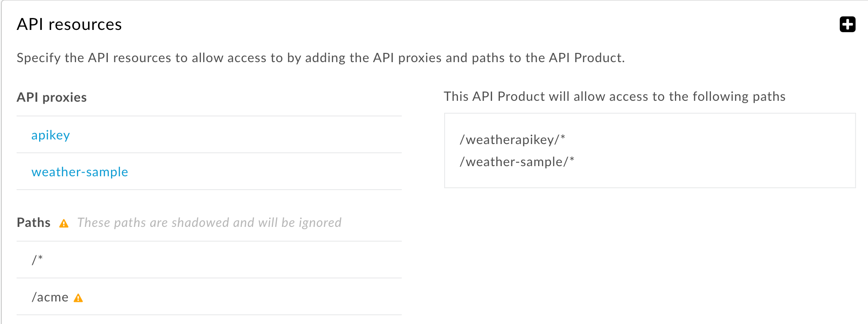Click the API proxies section header

[52, 97]
